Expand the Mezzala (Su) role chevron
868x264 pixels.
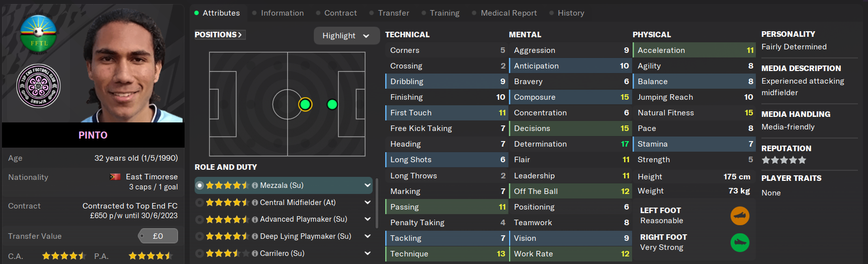(x=368, y=185)
